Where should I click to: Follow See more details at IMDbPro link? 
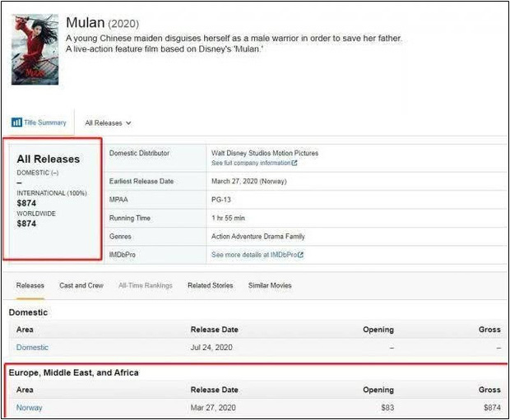tap(253, 255)
